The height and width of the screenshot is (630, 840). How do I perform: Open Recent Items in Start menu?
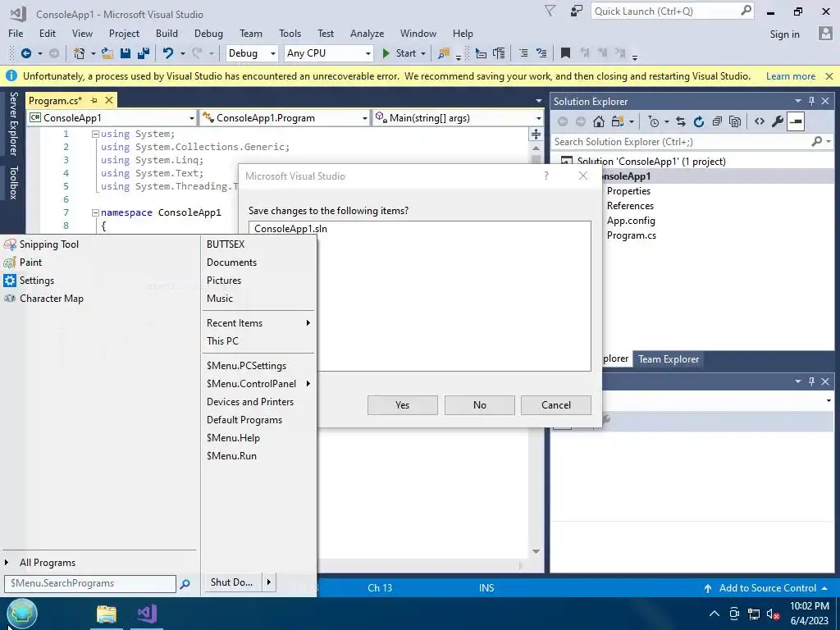point(258,323)
